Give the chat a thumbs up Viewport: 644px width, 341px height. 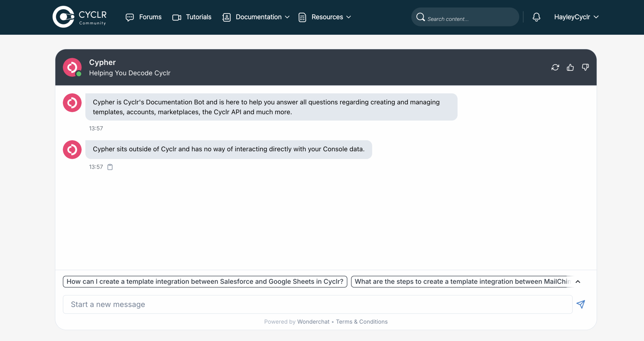point(570,67)
